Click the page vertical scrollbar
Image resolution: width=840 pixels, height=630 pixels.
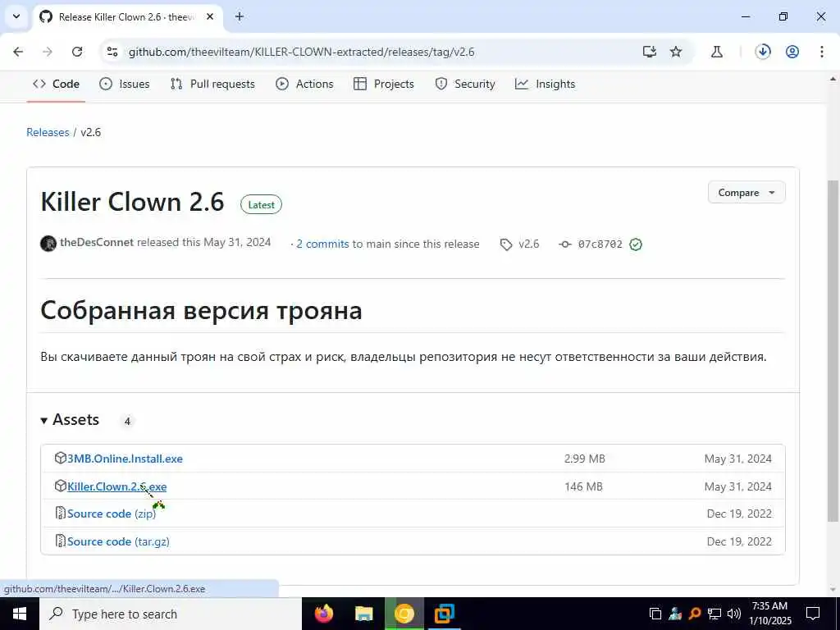833,351
